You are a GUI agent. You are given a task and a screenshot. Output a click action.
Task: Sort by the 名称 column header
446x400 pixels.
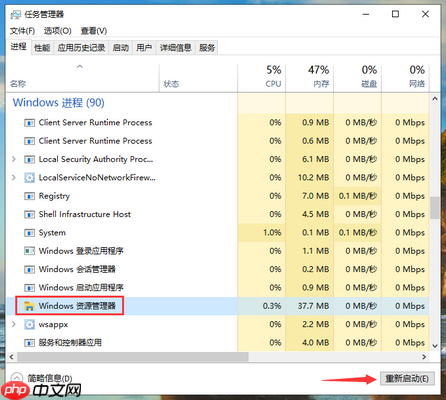(18, 84)
